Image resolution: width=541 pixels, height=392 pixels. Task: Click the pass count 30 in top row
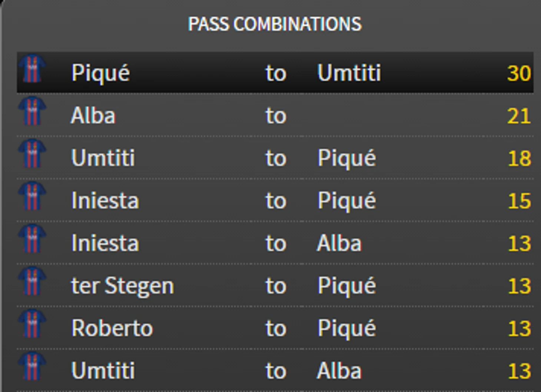click(519, 73)
